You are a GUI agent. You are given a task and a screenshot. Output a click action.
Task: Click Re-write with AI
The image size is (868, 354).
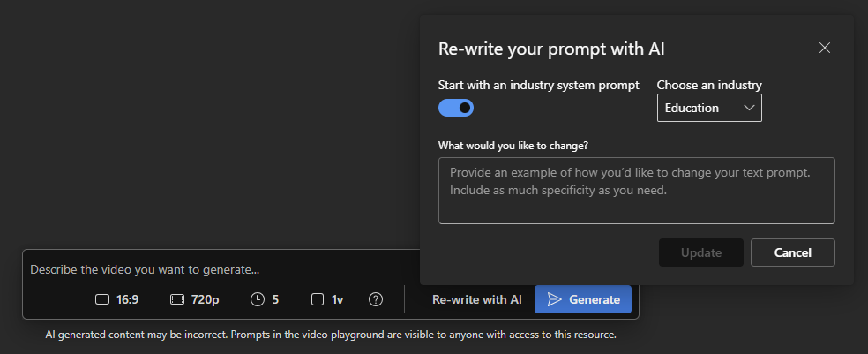(476, 299)
